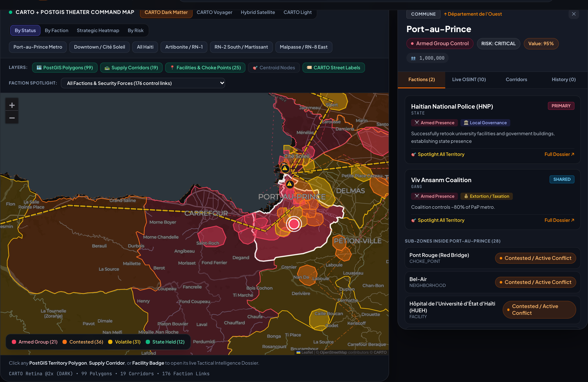The image size is (588, 382).
Task: Click the pink selected centroid marker on map
Action: point(294,224)
